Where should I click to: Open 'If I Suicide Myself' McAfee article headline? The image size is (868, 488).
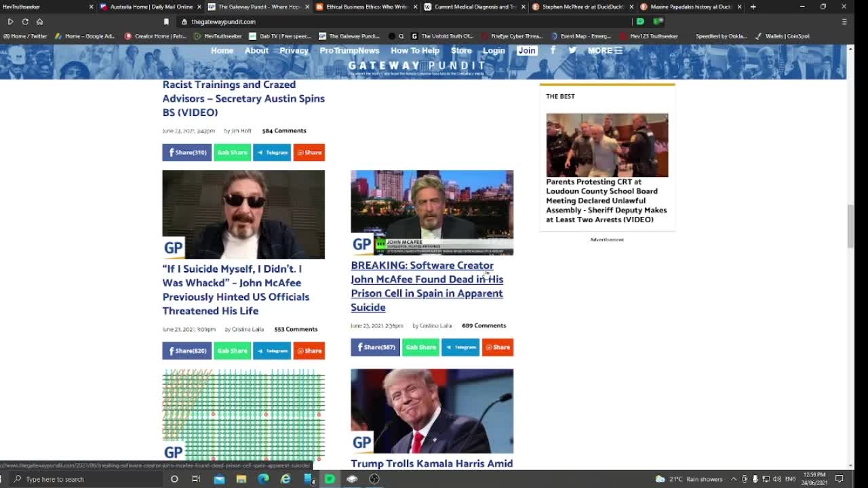[236, 289]
